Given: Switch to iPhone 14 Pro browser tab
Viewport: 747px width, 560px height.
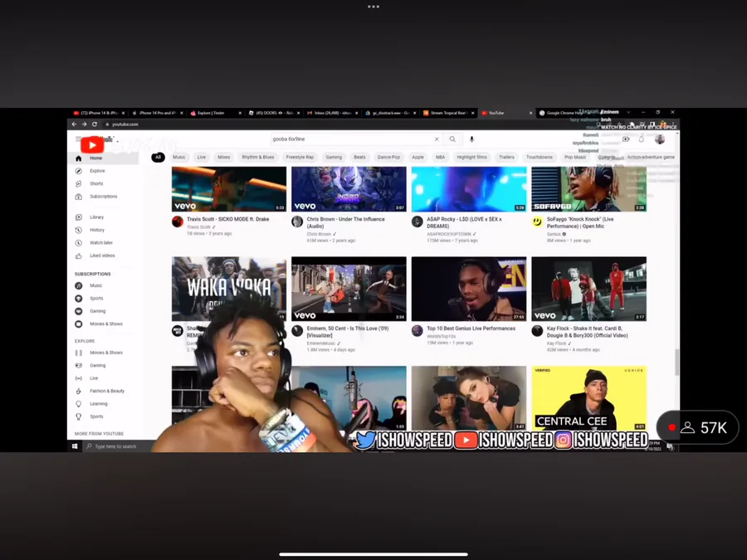Looking at the screenshot, I should coord(157,113).
